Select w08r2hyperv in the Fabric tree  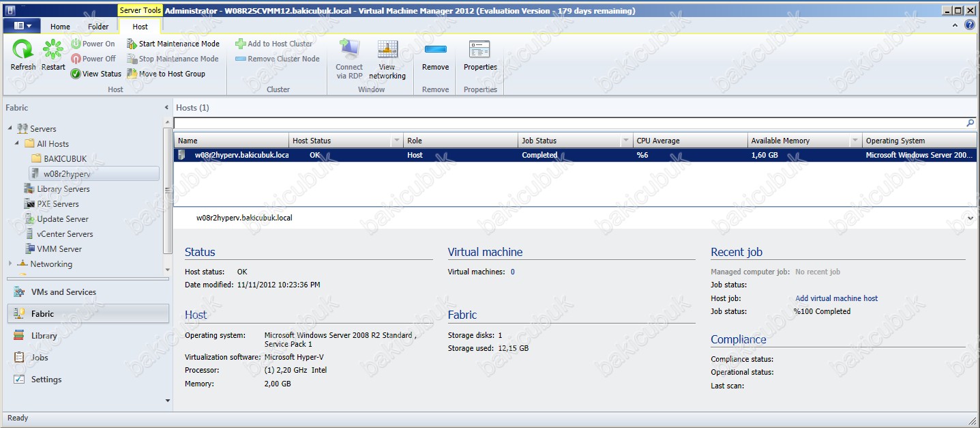94,174
